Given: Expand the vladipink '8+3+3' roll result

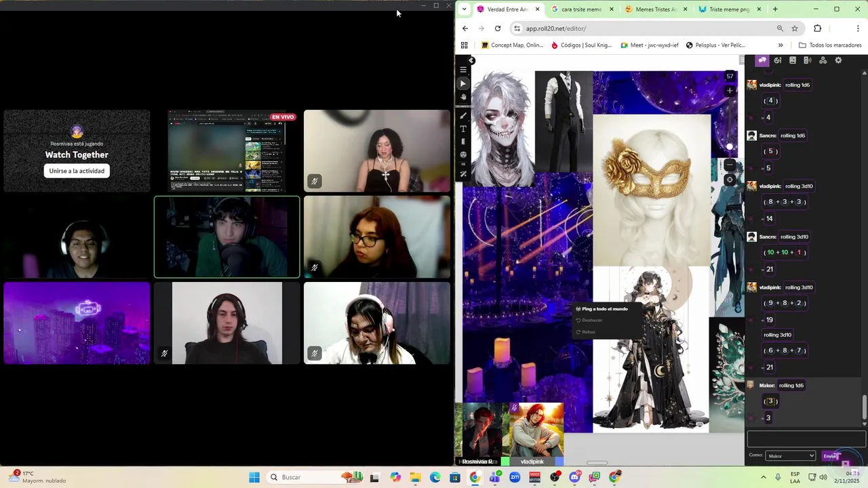Looking at the screenshot, I should coord(784,202).
